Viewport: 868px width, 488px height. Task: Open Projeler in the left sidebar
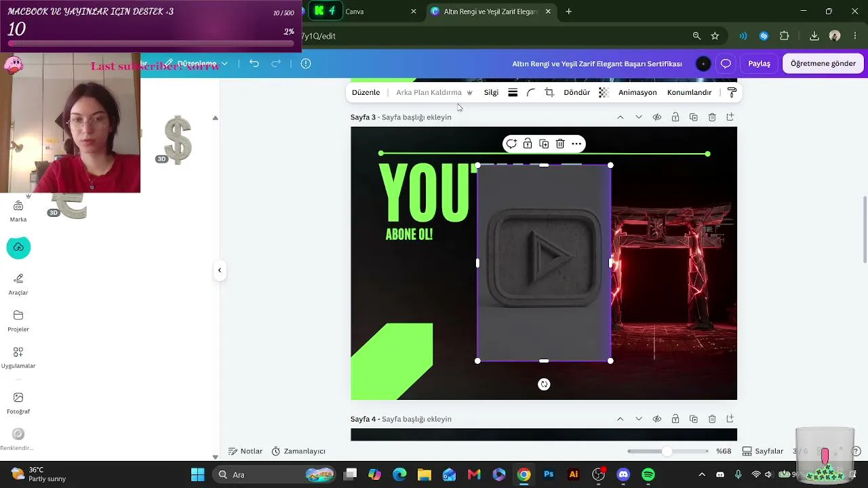click(x=18, y=321)
